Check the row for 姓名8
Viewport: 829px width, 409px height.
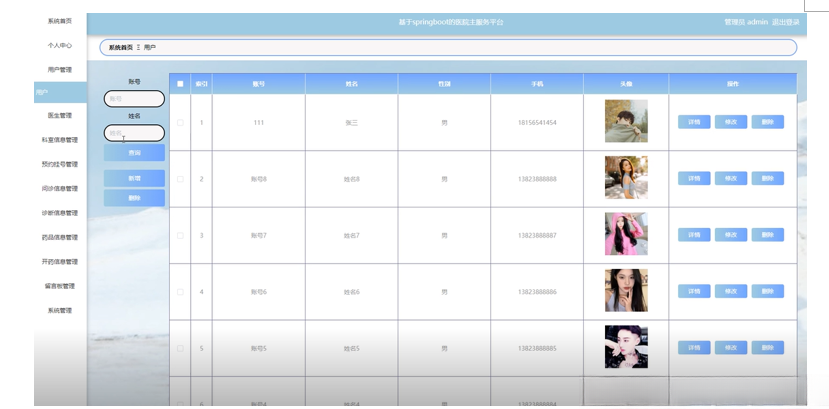click(180, 179)
